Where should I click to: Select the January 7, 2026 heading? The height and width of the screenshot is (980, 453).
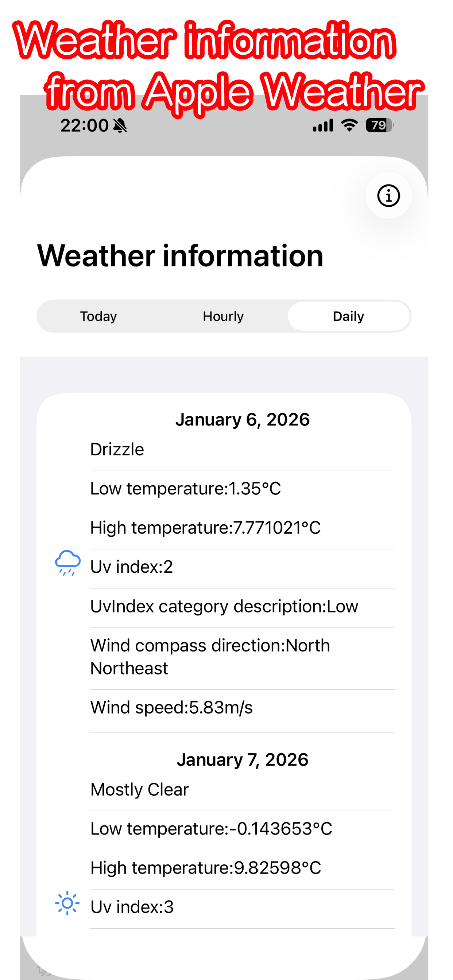[x=243, y=760]
